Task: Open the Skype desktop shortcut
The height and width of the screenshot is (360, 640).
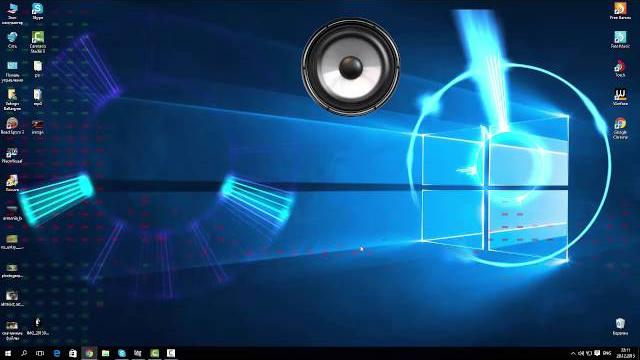Action: [37, 11]
